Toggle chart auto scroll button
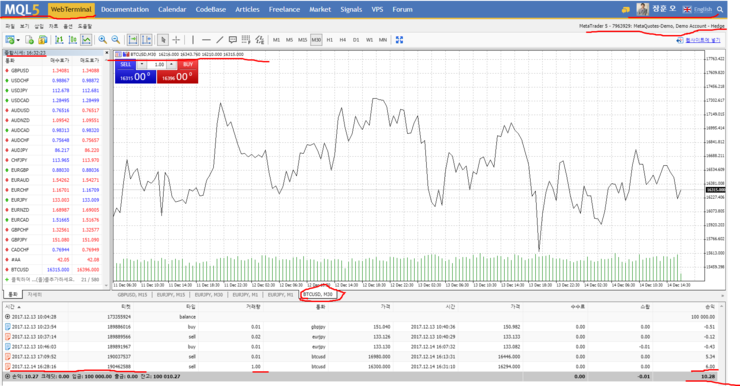 click(x=133, y=40)
